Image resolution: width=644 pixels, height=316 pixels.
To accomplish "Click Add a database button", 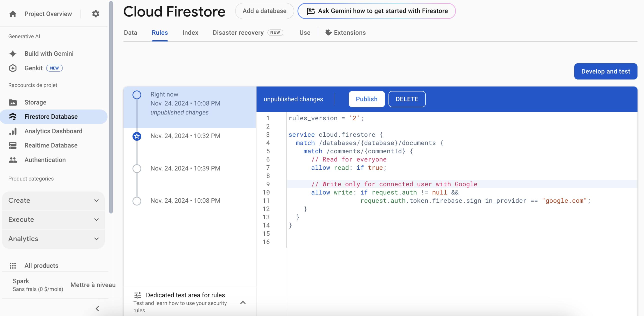I will pos(264,11).
